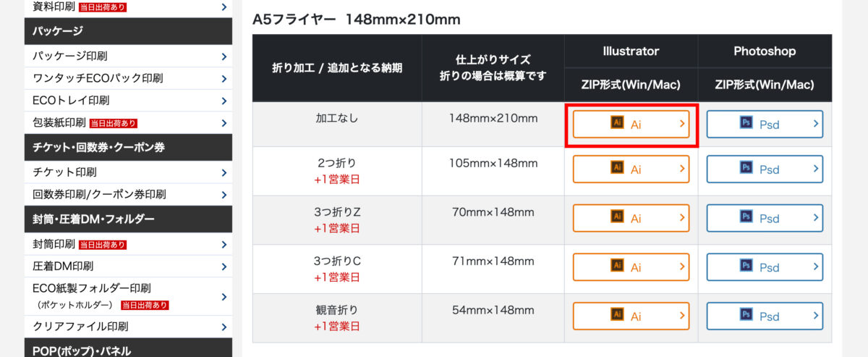Image resolution: width=868 pixels, height=357 pixels.
Task: Click the chevron beside 包装紙印刷
Action: 224,123
